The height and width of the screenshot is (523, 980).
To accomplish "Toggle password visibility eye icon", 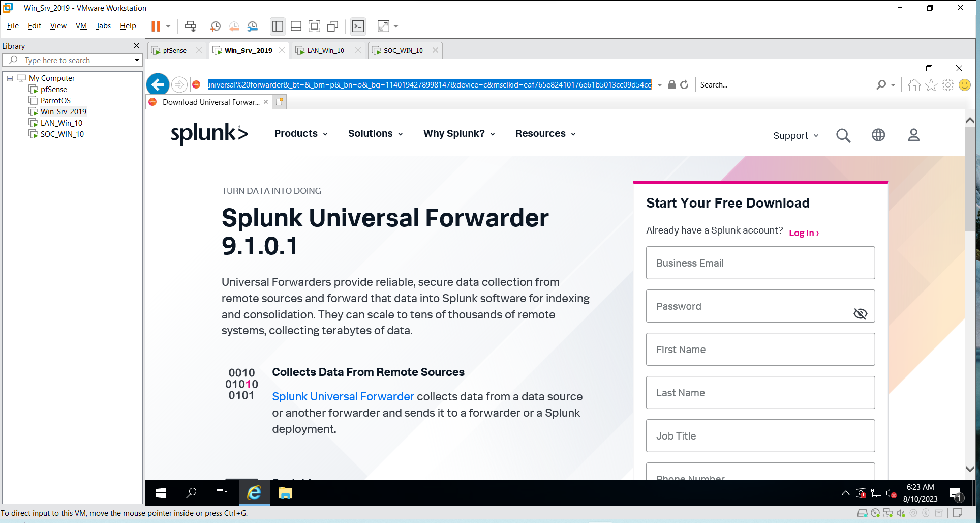I will (860, 313).
